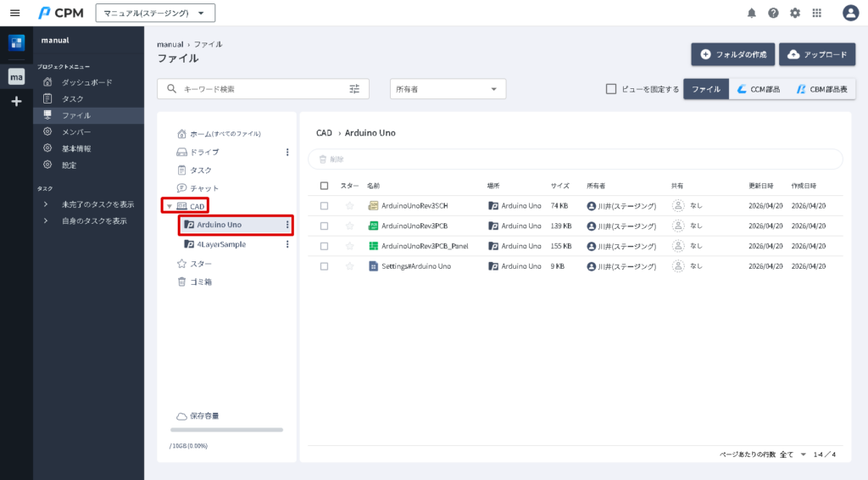This screenshot has height=480, width=868.
Task: Enable the ビューを固定する checkbox
Action: coord(611,89)
